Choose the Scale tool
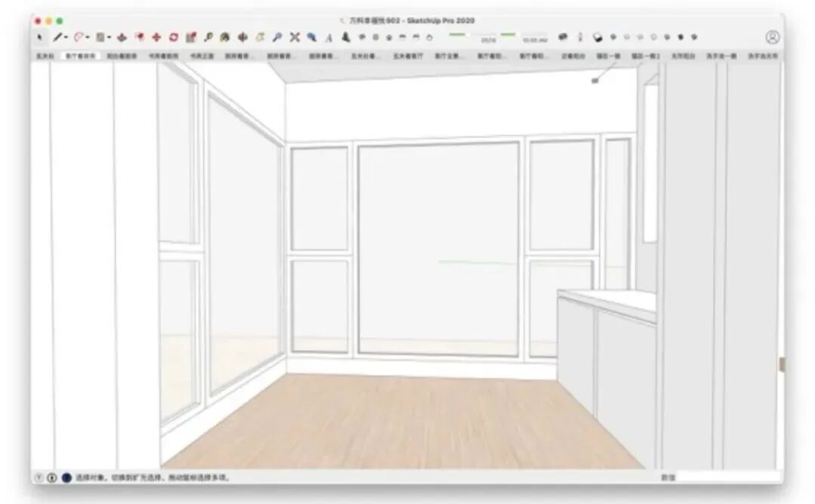815x504 pixels. 191,38
